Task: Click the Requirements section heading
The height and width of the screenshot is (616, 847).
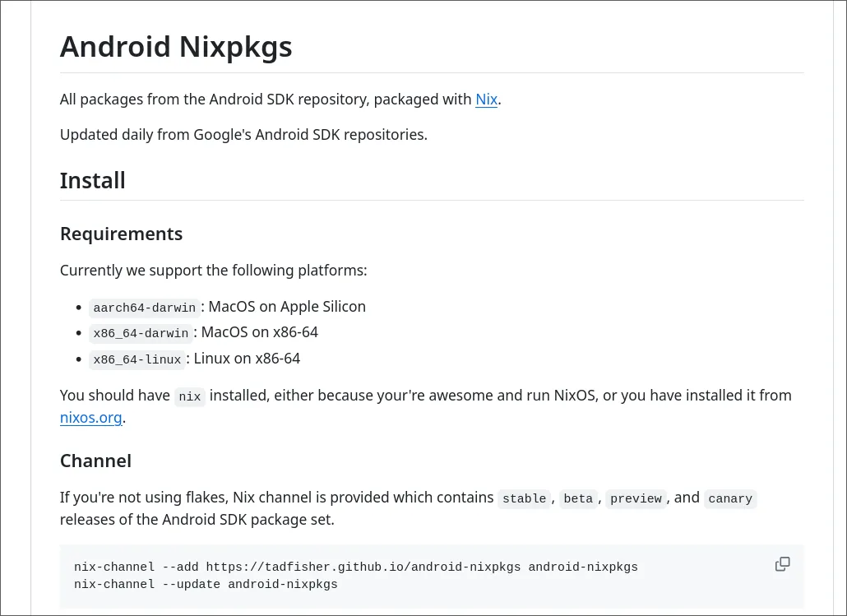Action: 121,234
